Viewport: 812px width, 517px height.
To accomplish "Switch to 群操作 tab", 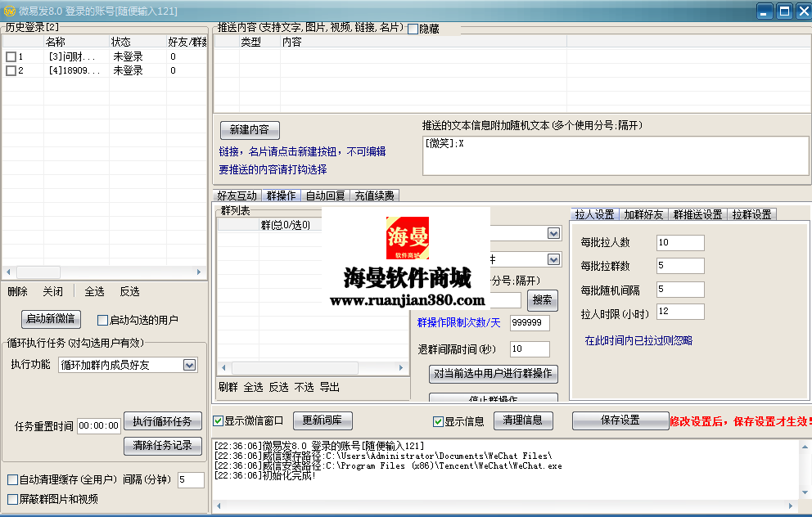I will coord(282,196).
